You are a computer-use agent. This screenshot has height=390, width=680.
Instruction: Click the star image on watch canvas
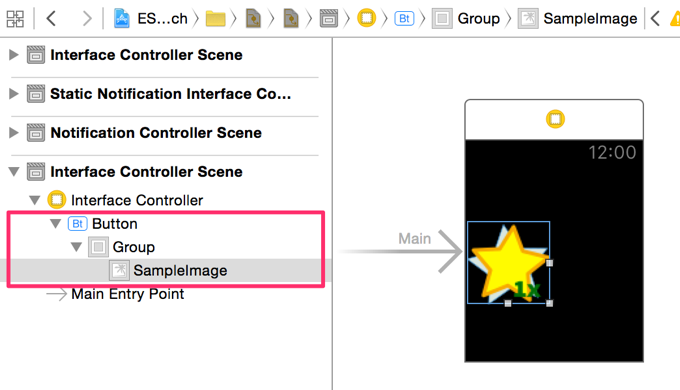(508, 263)
